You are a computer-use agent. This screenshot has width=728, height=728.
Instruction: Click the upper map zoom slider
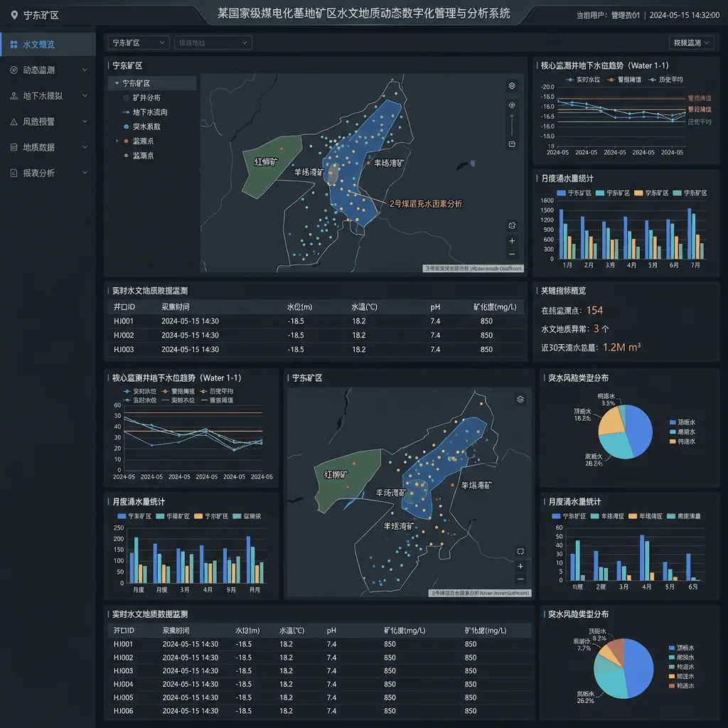tap(512, 124)
